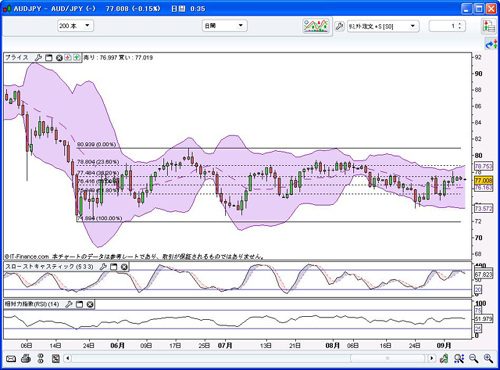This screenshot has width=500, height=370.
Task: Click the print icon in bottom toolbar
Action: 26,359
